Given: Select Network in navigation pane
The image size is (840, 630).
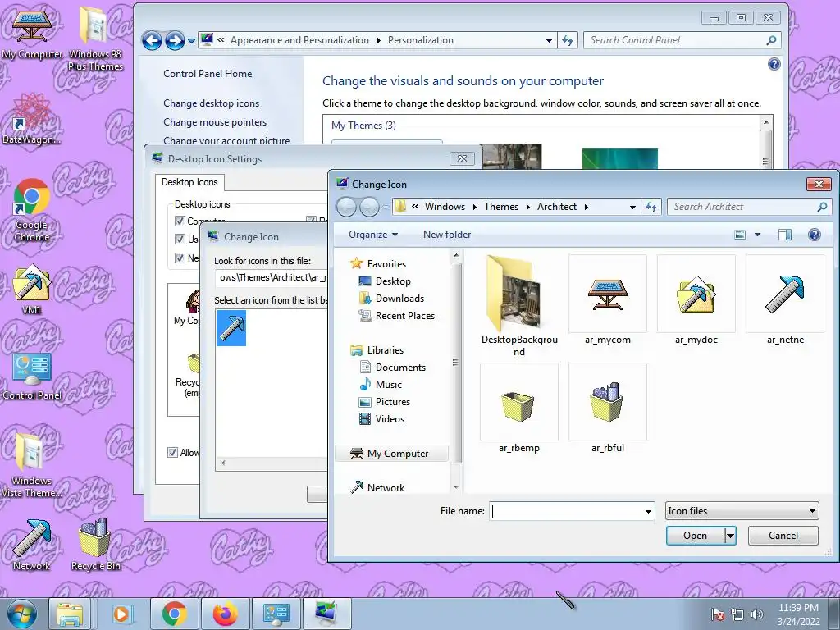Looking at the screenshot, I should 377,488.
